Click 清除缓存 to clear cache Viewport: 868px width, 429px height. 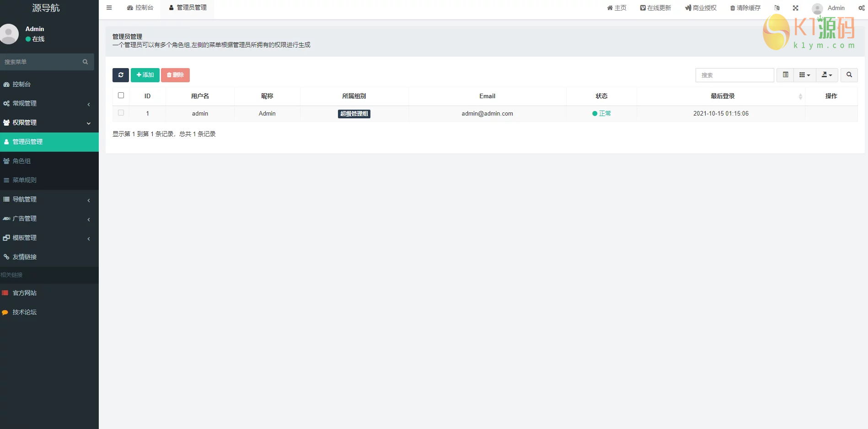point(745,8)
